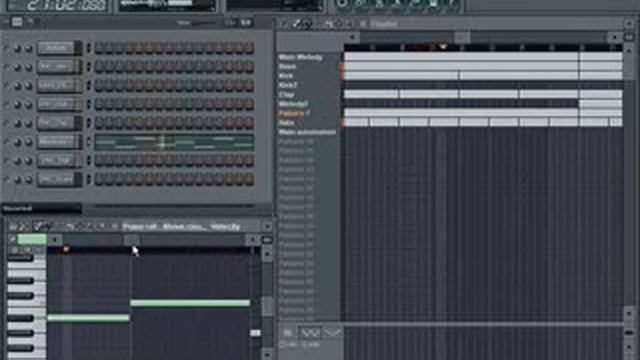The image size is (640, 360).
Task: Click the playlist vertical scrollbar up arrow
Action: point(629,50)
